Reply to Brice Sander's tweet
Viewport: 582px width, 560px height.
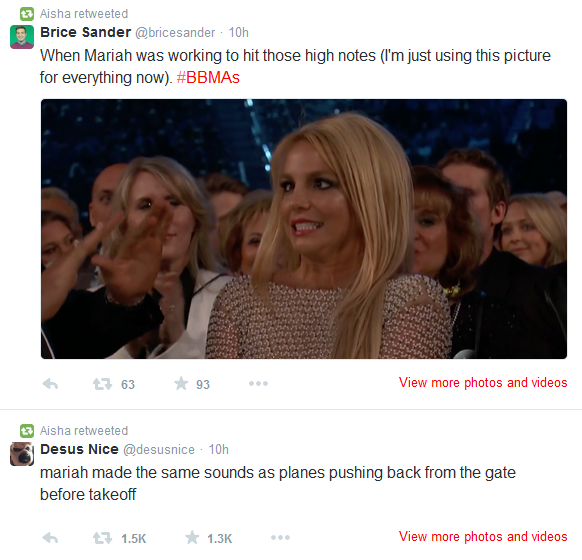[x=50, y=384]
